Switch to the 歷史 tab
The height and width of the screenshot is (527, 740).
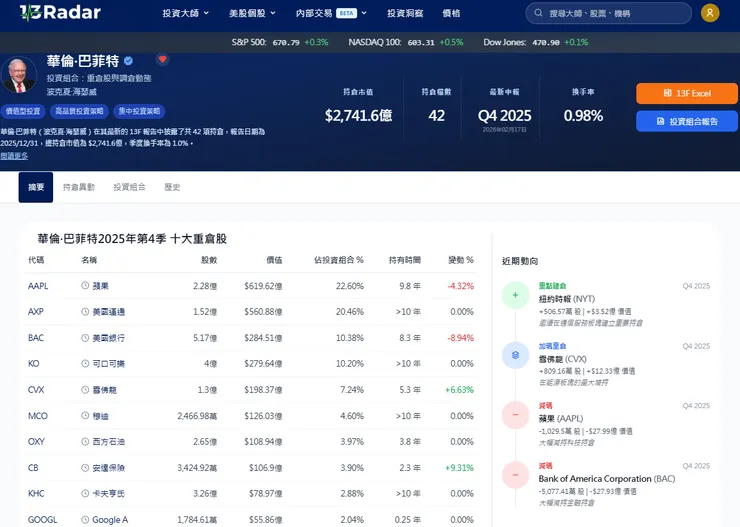[x=172, y=187]
